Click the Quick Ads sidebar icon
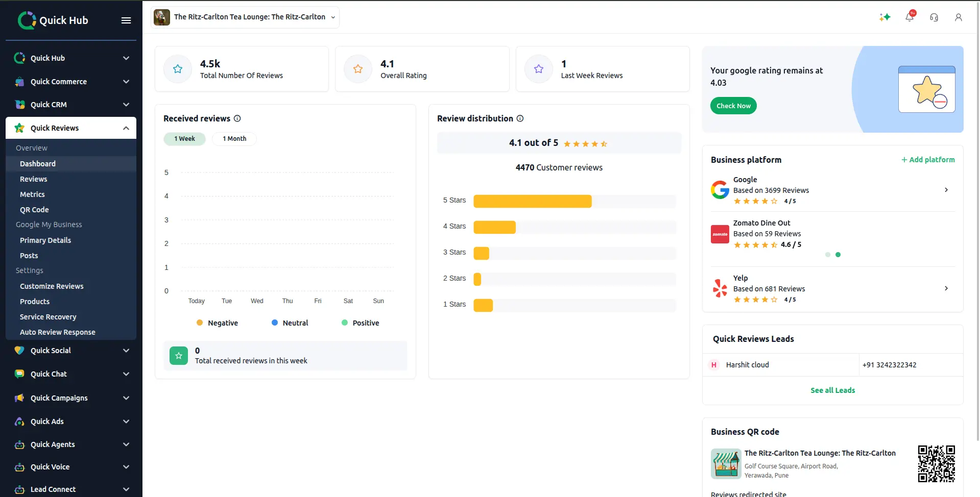The width and height of the screenshot is (980, 497). pyautogui.click(x=19, y=421)
